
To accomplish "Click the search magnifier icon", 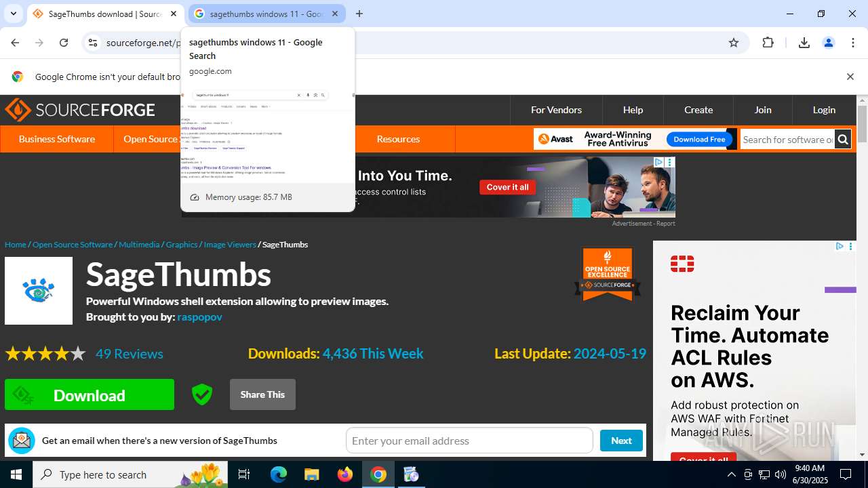I will (x=843, y=140).
